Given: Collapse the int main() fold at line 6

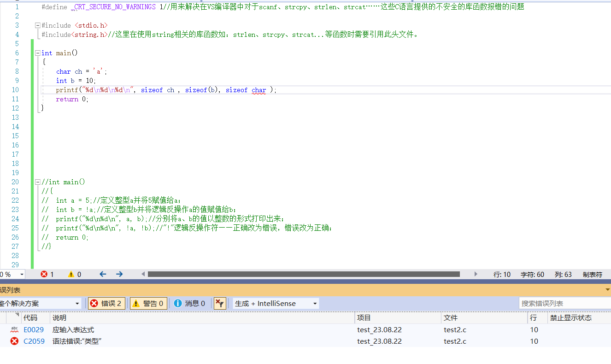Looking at the screenshot, I should (x=38, y=53).
